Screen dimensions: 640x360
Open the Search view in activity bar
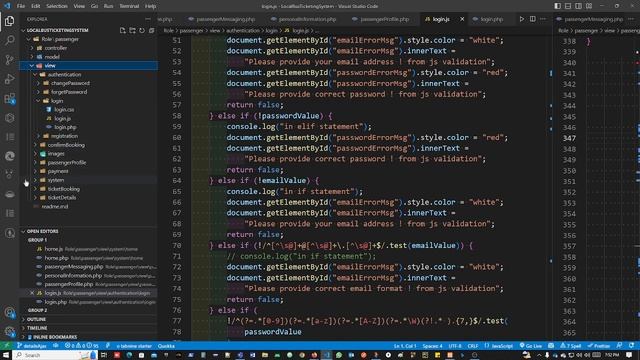pos(9,40)
